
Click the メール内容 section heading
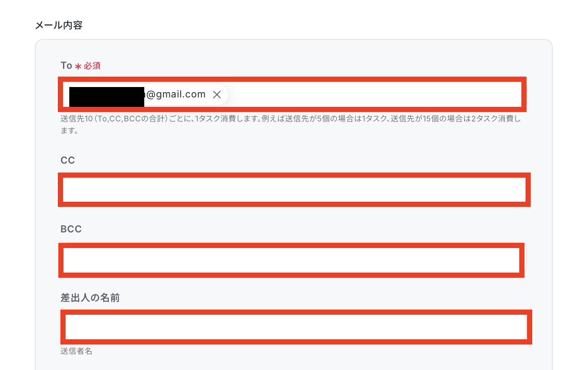58,25
